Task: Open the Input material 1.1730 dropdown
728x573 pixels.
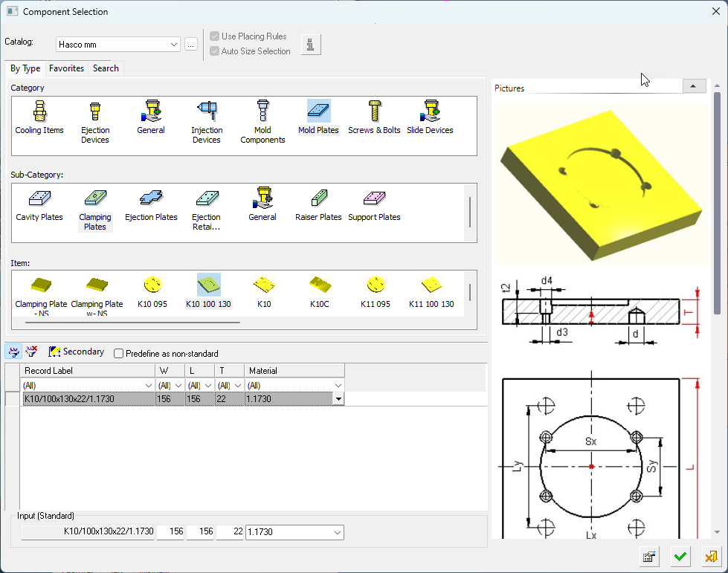Action: pyautogui.click(x=338, y=532)
